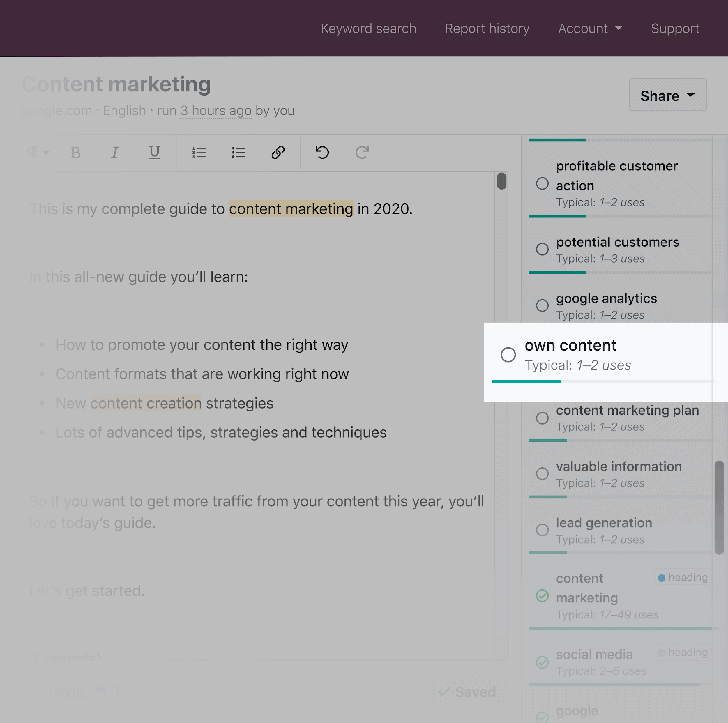
Task: Open the Support page
Action: (675, 29)
